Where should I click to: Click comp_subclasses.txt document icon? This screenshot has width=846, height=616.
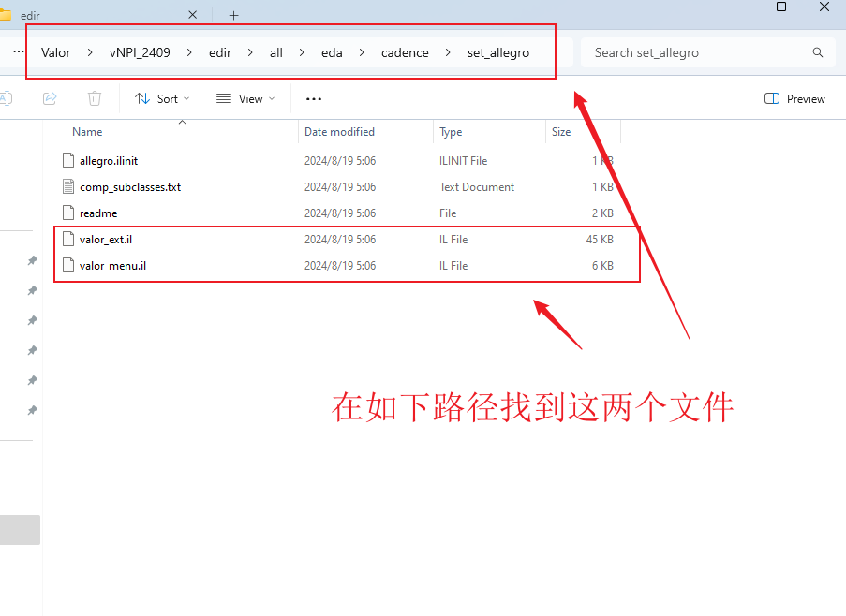[68, 186]
